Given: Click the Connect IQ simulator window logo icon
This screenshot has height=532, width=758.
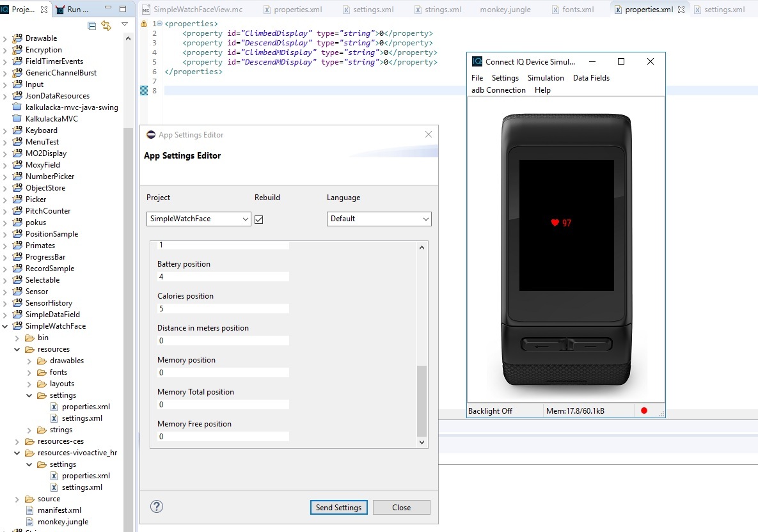Looking at the screenshot, I should click(x=477, y=61).
